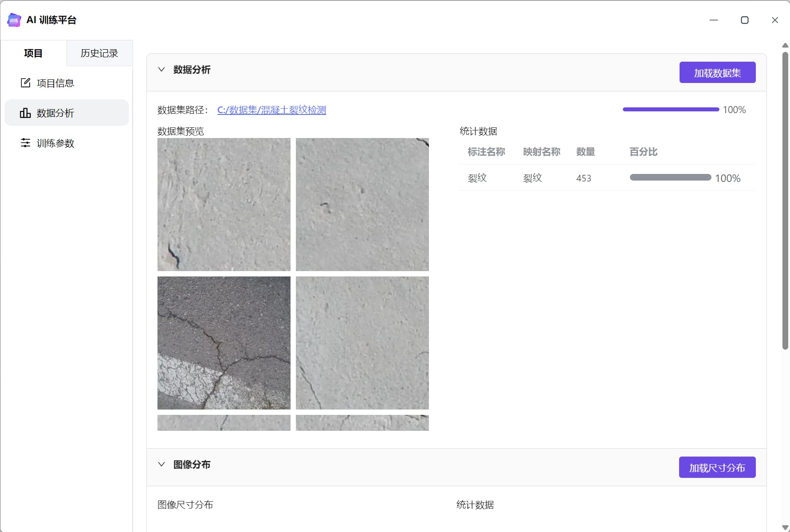Click the AI 训练平台 app logo icon
Image resolution: width=790 pixels, height=532 pixels.
pyautogui.click(x=14, y=20)
